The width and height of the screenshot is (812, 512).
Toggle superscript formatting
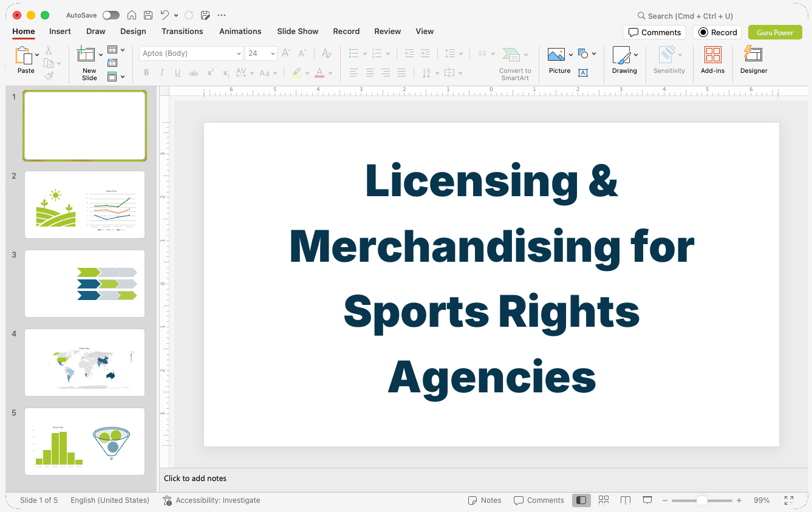pos(210,73)
